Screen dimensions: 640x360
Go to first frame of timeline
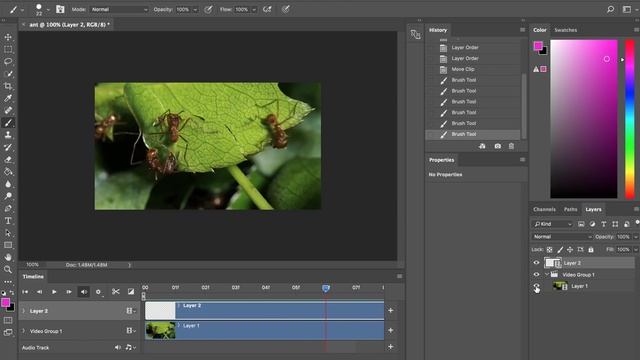tap(25, 292)
